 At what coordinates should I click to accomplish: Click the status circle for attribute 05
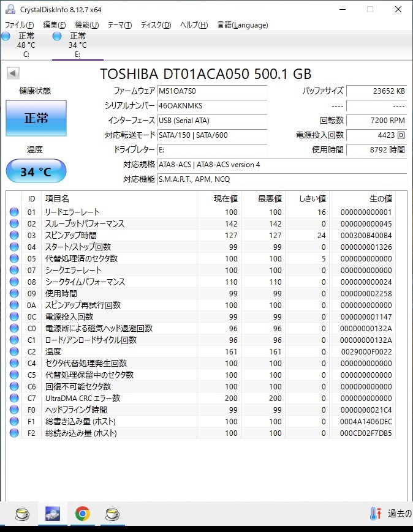(x=14, y=258)
